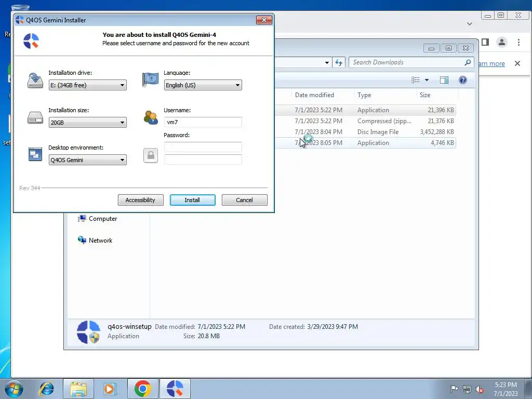The height and width of the screenshot is (399, 532).
Task: Dismiss the Chrome notification bar
Action: coord(517,63)
